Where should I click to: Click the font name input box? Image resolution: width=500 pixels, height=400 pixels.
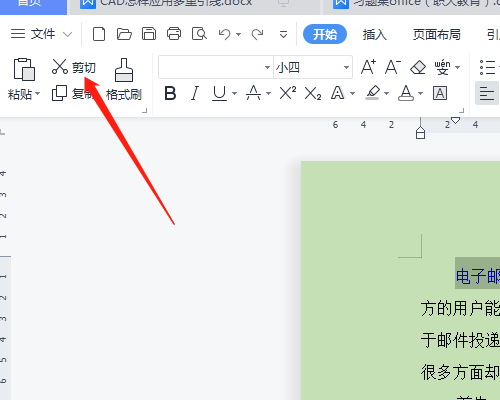click(211, 67)
